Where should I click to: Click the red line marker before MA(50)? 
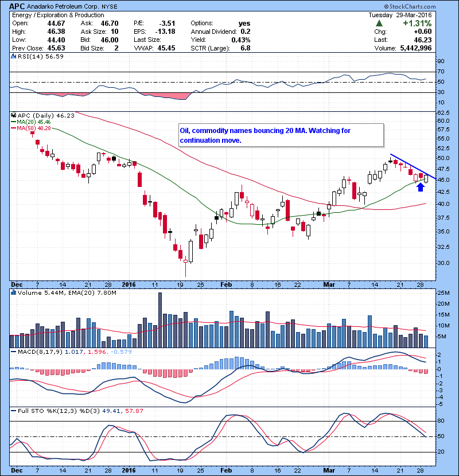pyautogui.click(x=13, y=128)
